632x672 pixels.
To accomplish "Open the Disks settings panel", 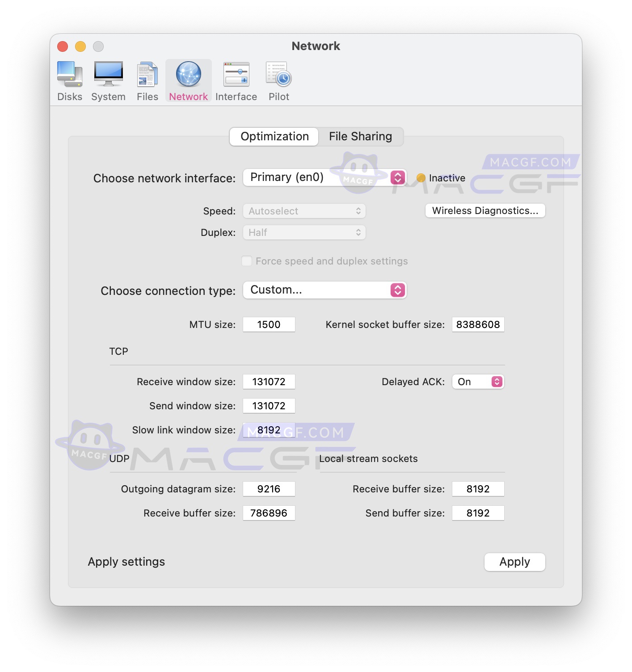I will coord(70,80).
